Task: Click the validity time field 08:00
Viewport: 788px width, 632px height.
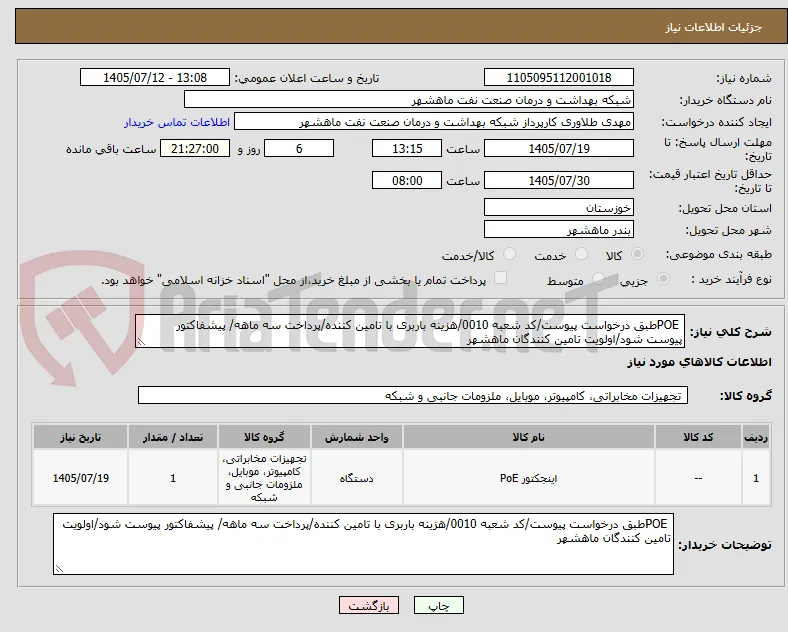Action: [x=407, y=180]
